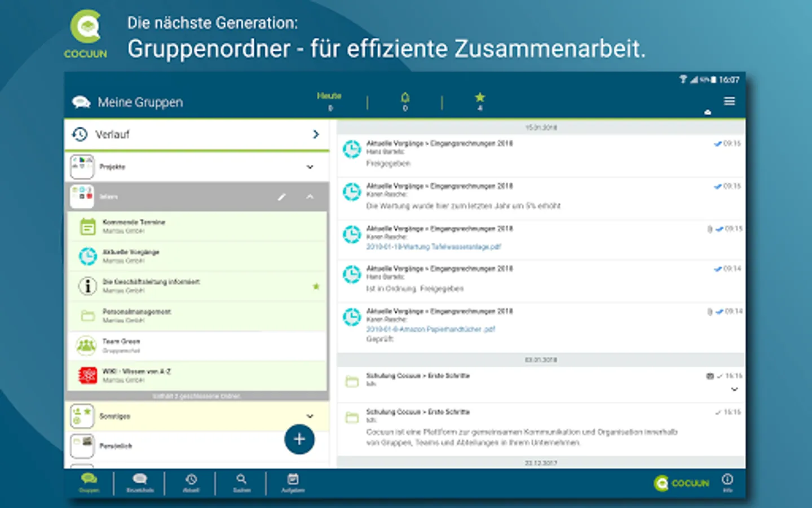The image size is (812, 508).
Task: Tap the small cloud status icon in header
Action: point(708,112)
